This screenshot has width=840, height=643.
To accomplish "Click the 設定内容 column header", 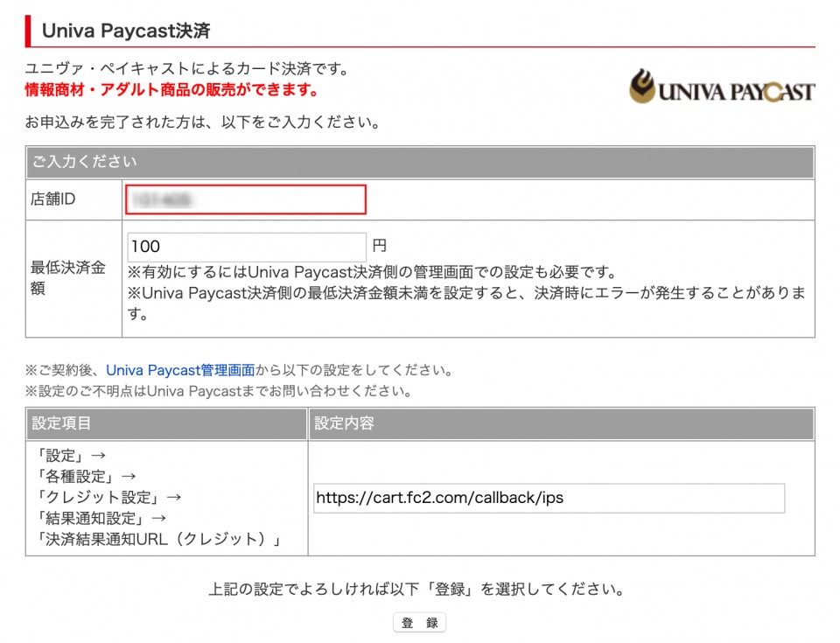I will [562, 423].
